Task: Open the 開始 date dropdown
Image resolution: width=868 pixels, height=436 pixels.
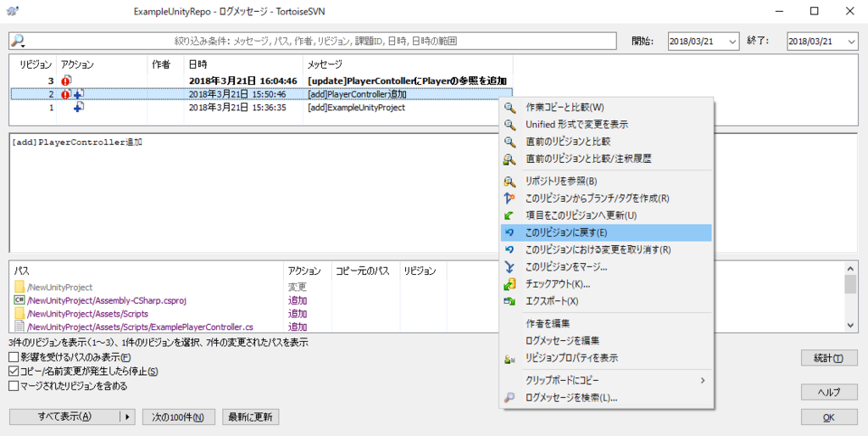Action: click(733, 41)
